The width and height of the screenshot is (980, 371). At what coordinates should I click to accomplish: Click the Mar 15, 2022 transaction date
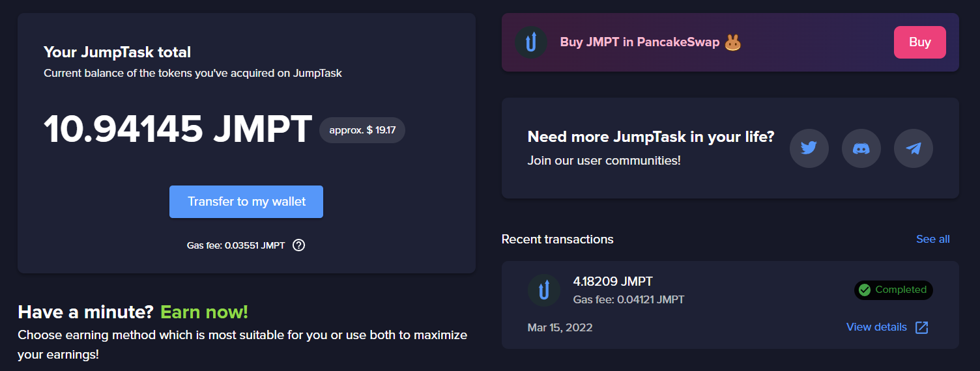[560, 327]
